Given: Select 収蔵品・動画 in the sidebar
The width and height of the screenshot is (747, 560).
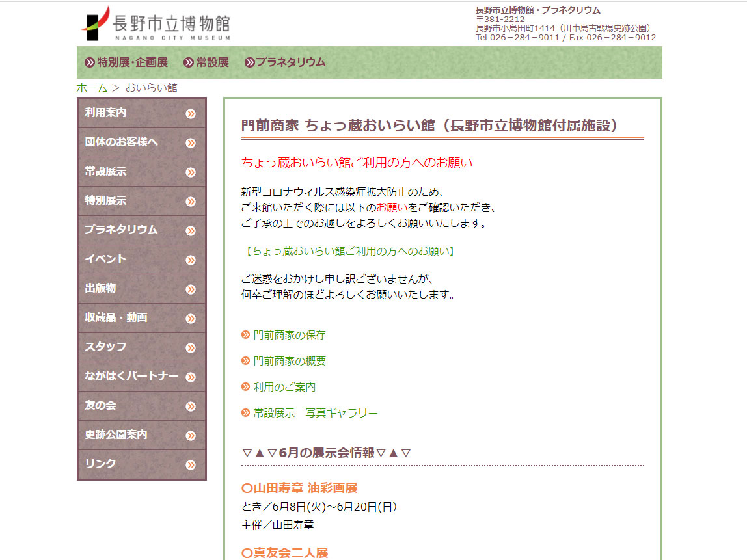Looking at the screenshot, I should [x=141, y=318].
